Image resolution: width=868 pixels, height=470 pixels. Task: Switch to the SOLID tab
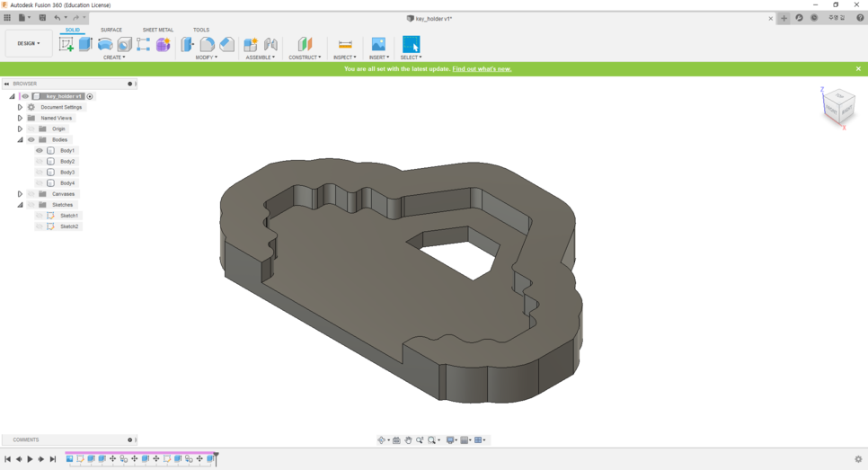tap(73, 30)
